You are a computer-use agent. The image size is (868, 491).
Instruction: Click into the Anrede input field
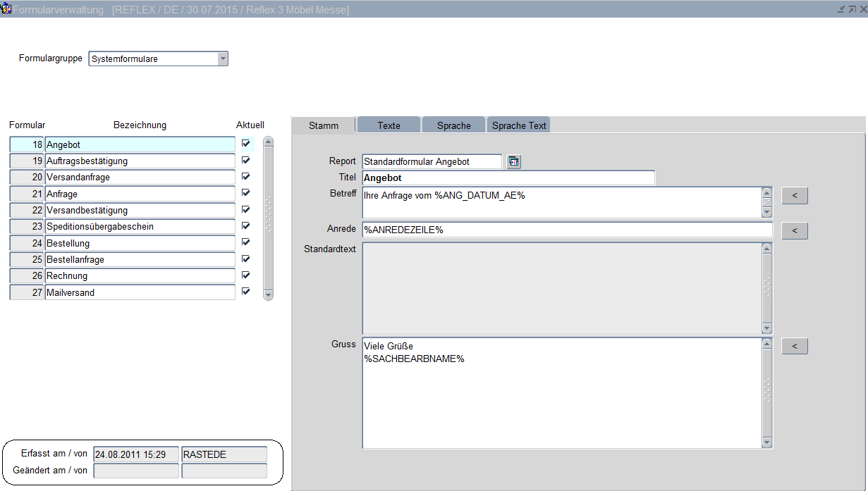tap(567, 230)
